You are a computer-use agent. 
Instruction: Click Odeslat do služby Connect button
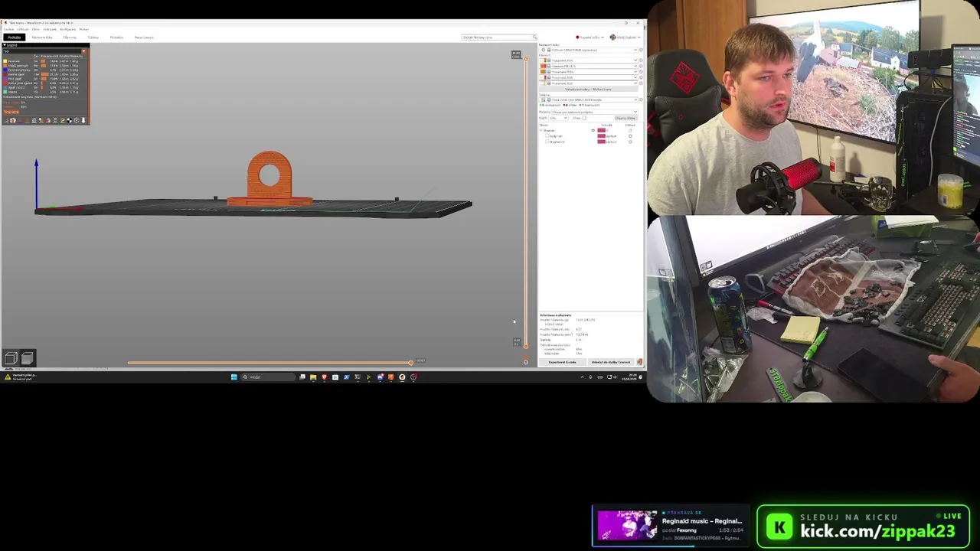[611, 362]
